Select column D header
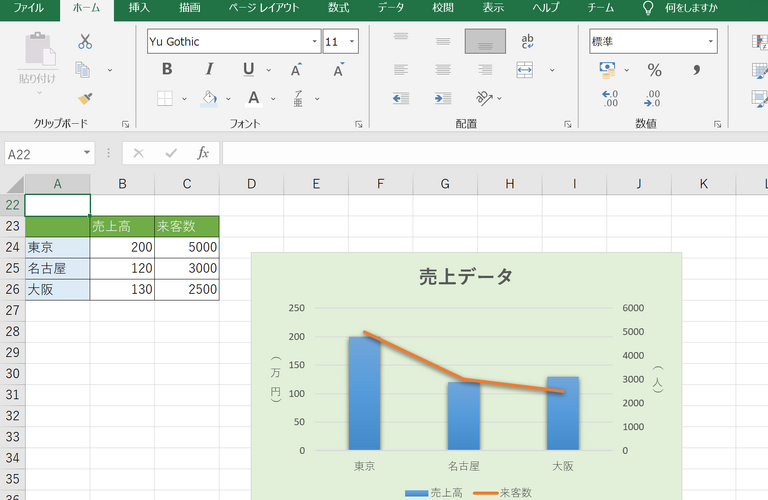Screen dimensions: 768x500 (x=251, y=184)
